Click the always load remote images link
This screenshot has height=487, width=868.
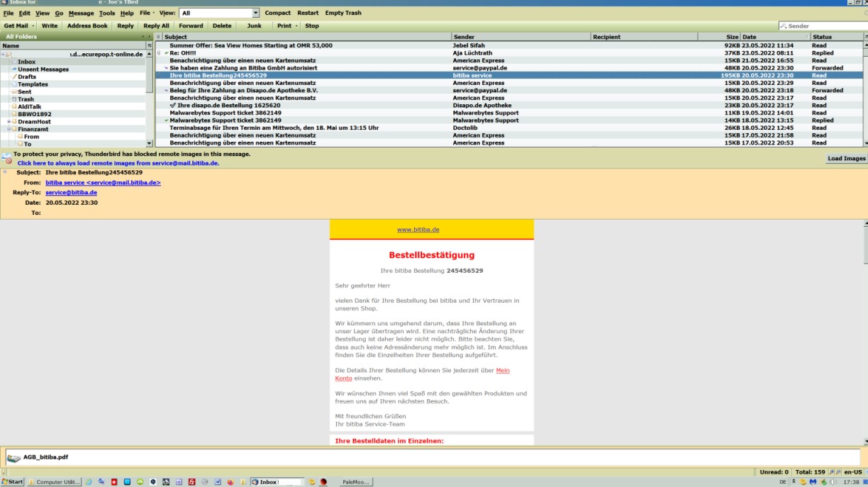click(x=118, y=163)
